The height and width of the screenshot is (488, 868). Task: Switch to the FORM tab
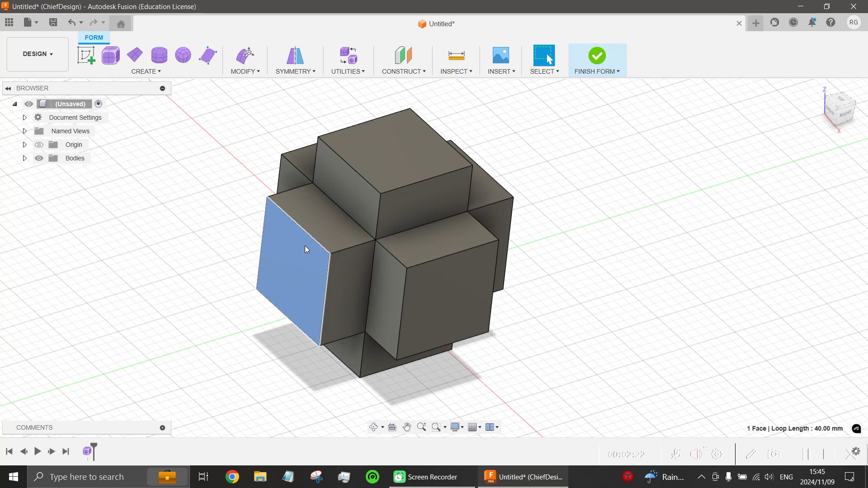pos(94,38)
